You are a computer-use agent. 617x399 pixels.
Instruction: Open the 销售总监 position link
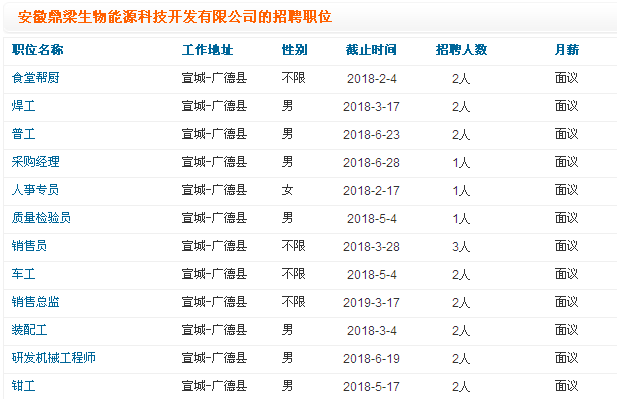35,301
